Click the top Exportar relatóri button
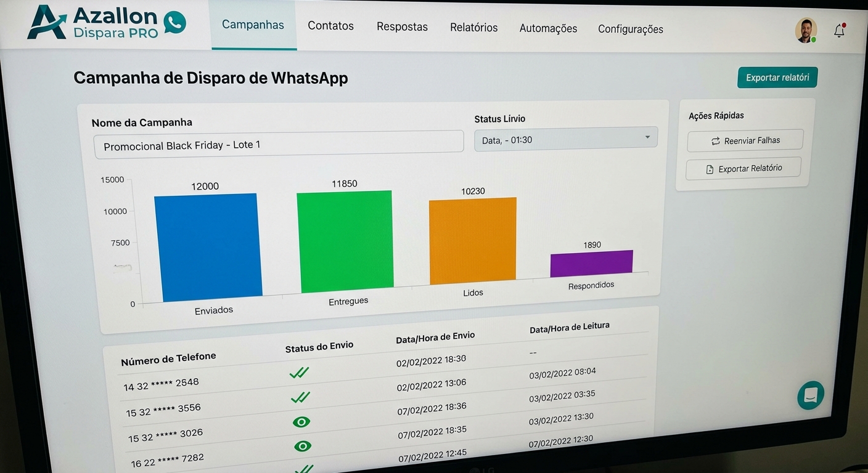 777,78
